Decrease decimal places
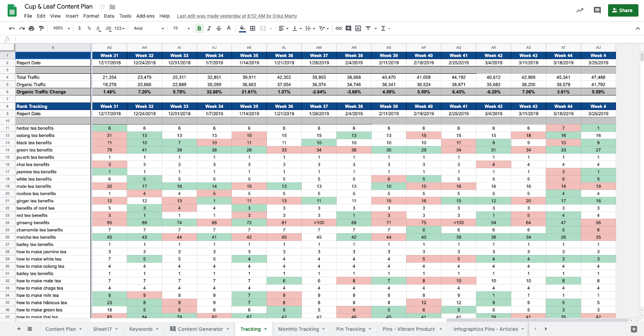The width and height of the screenshot is (644, 336). tap(98, 29)
